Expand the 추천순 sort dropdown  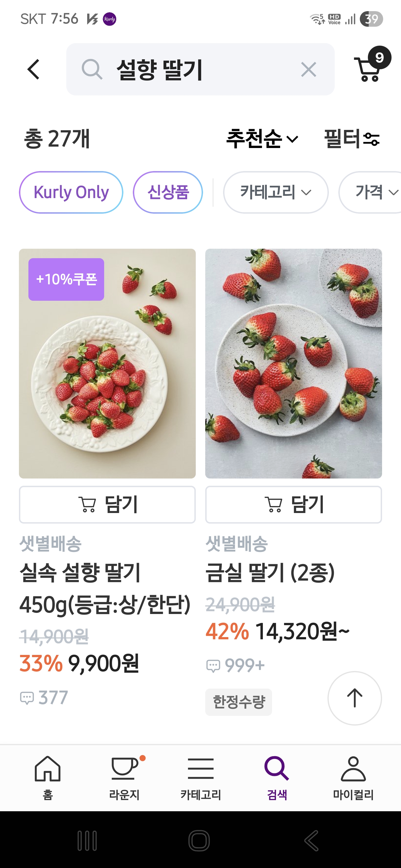[x=262, y=139]
